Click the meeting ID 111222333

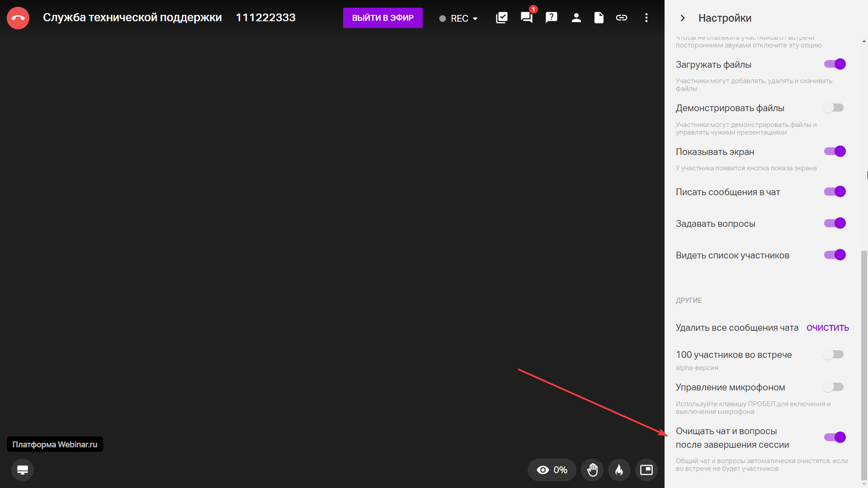(265, 18)
